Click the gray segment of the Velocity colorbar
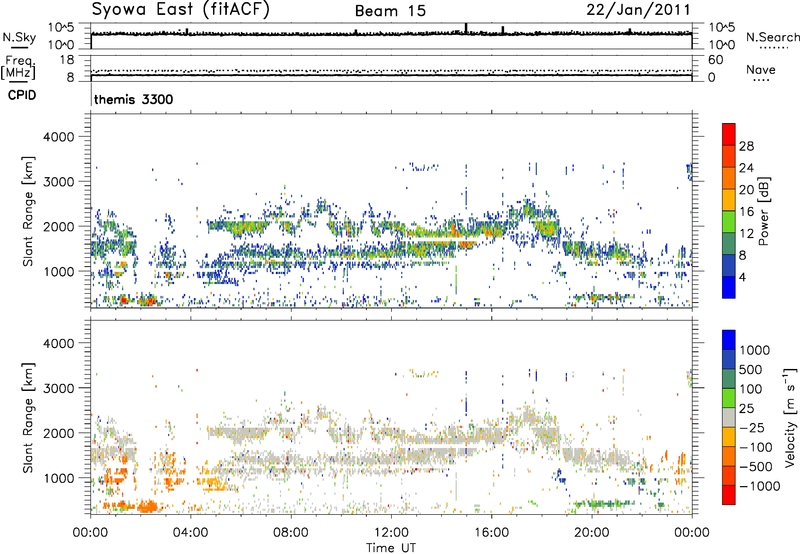 coord(729,417)
